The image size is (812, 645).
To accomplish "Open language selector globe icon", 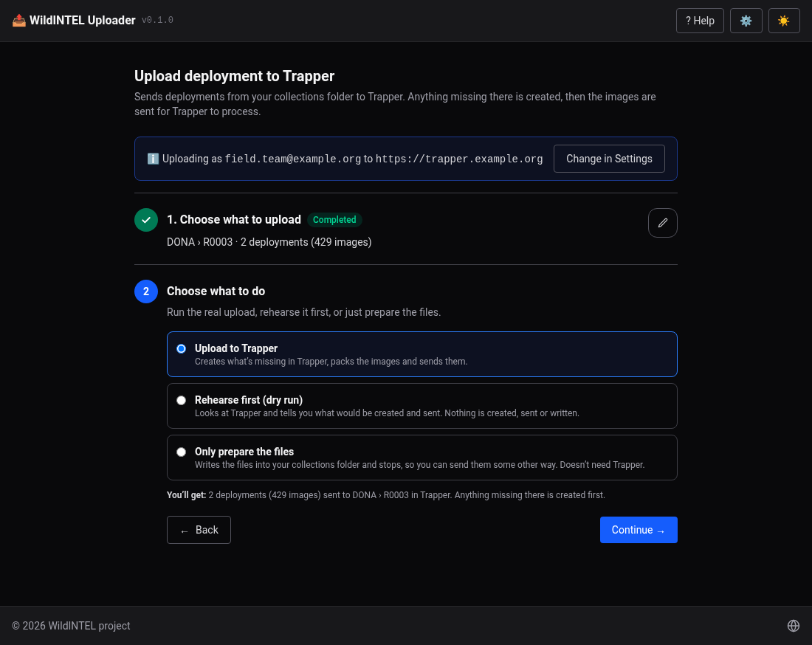I will pyautogui.click(x=793, y=626).
